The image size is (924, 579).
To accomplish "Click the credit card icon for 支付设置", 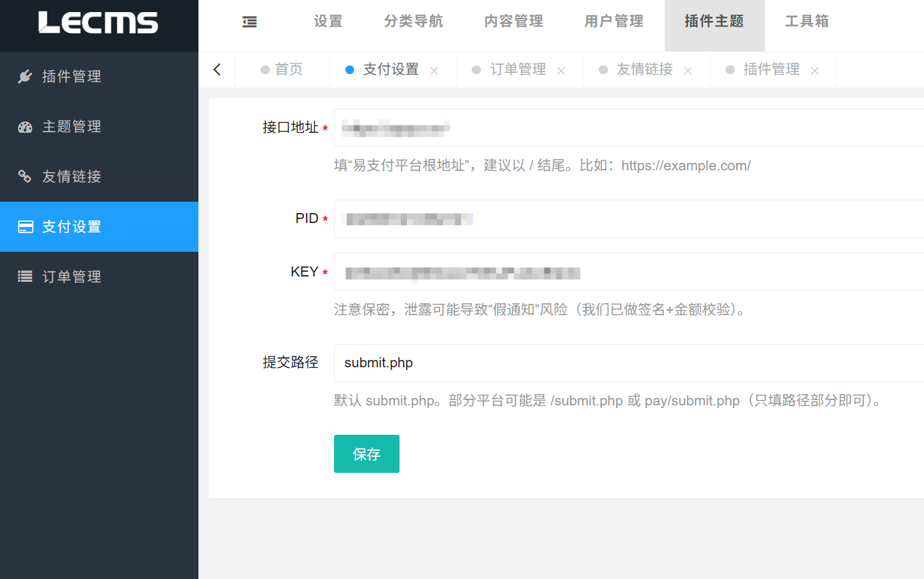I will tap(25, 227).
